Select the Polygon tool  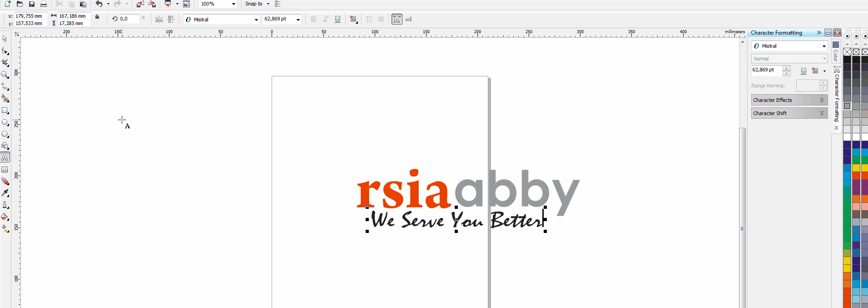[x=5, y=134]
